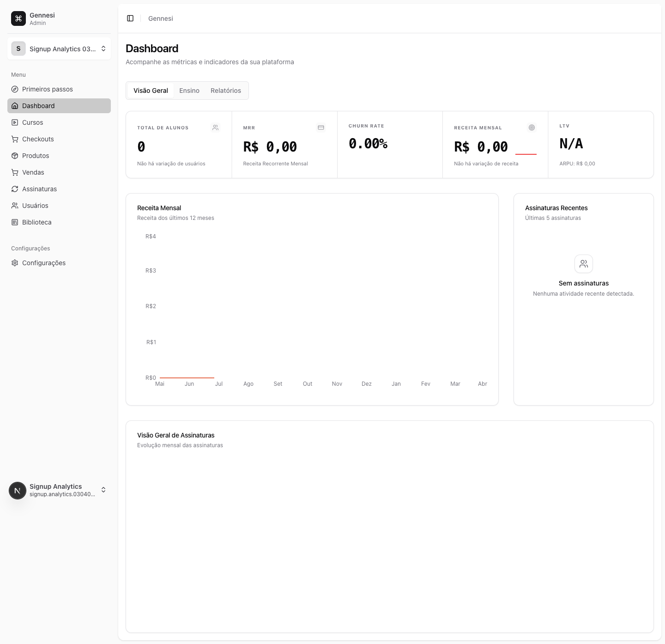Screen dimensions: 665x644
Task: Go to Checkouts cart icon
Action: 15,139
